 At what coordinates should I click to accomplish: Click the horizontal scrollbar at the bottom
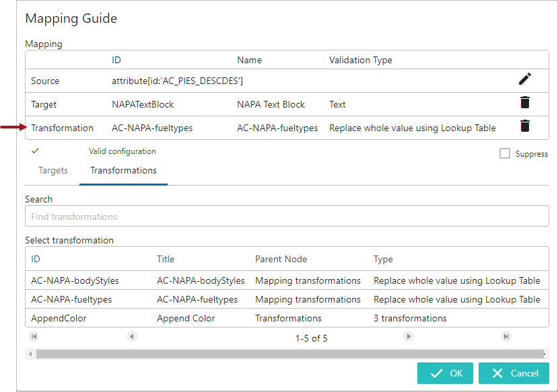coord(289,354)
